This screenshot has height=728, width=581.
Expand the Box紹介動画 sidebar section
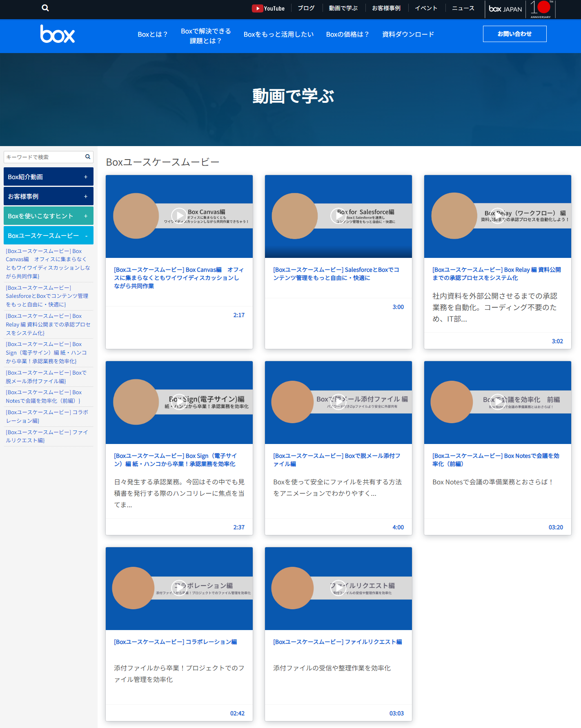click(49, 177)
